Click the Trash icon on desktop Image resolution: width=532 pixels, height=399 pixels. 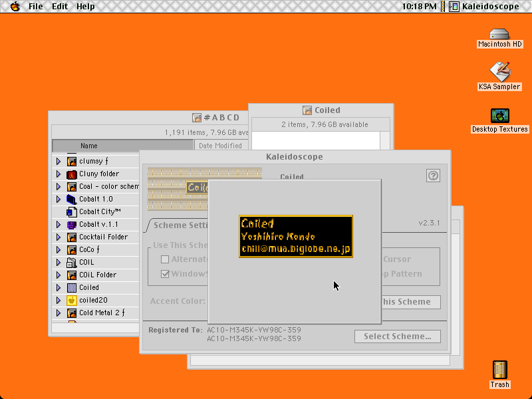tap(500, 370)
